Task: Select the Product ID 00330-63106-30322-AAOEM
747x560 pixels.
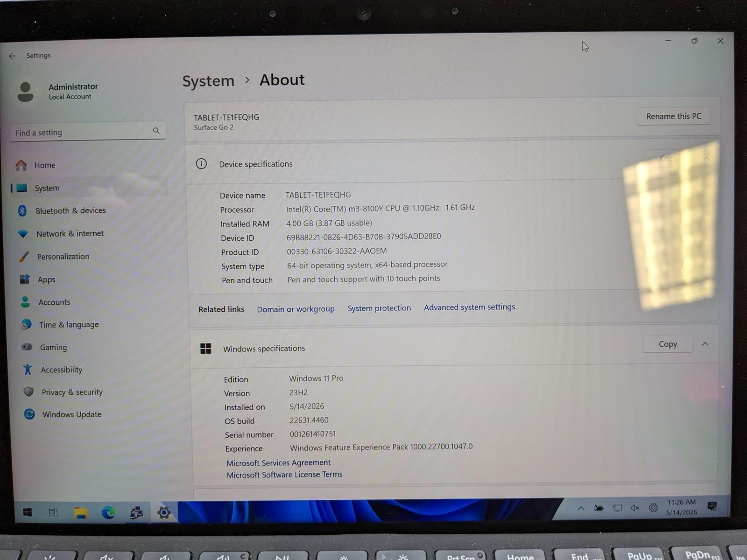Action: click(337, 251)
